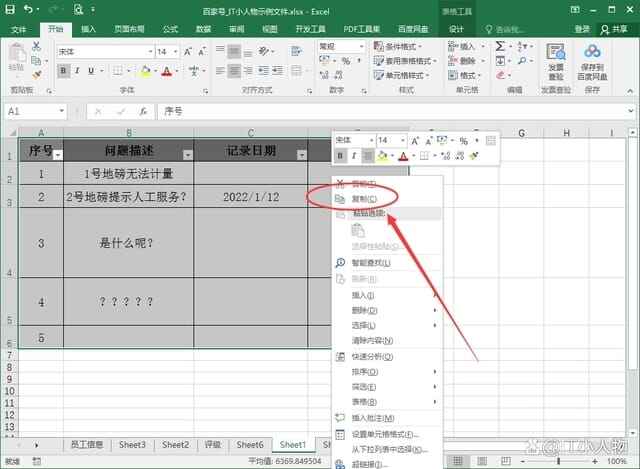Click 设置单元格格式 in context menu
This screenshot has height=469, width=640.
pyautogui.click(x=384, y=434)
